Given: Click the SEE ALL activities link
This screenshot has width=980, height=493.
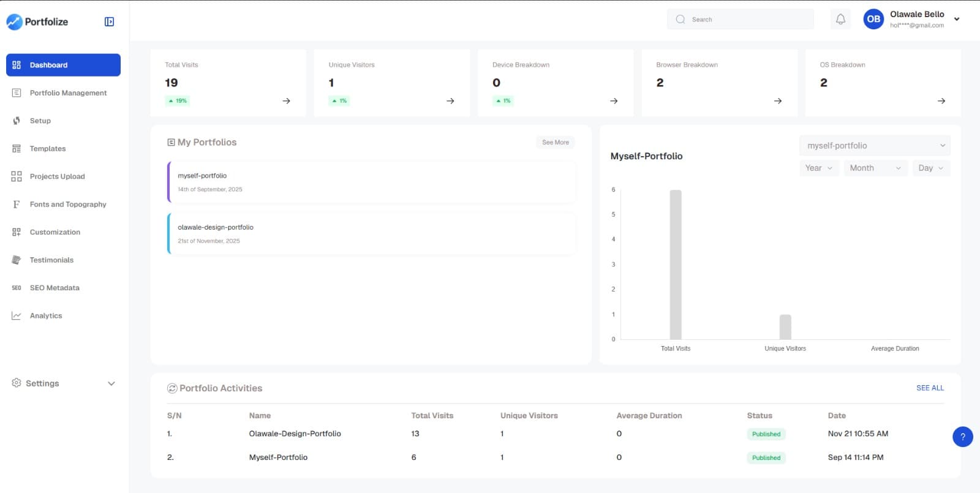Looking at the screenshot, I should coord(930,388).
